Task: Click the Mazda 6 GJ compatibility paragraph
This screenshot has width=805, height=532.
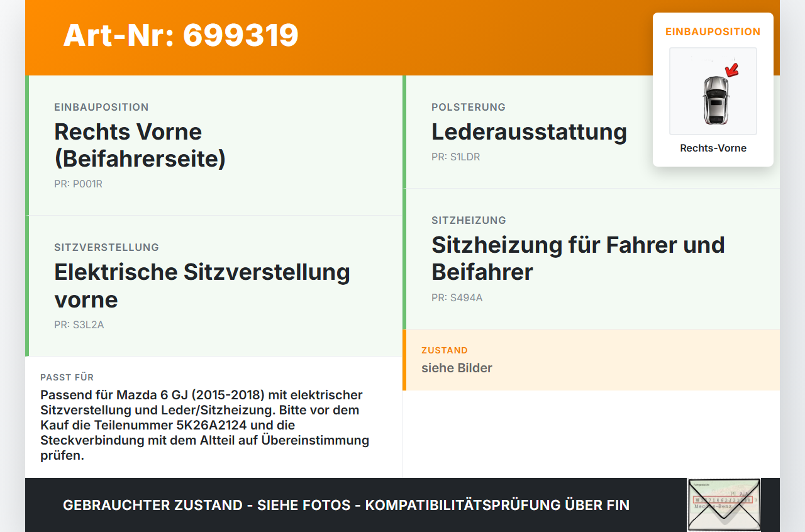Action: point(205,425)
